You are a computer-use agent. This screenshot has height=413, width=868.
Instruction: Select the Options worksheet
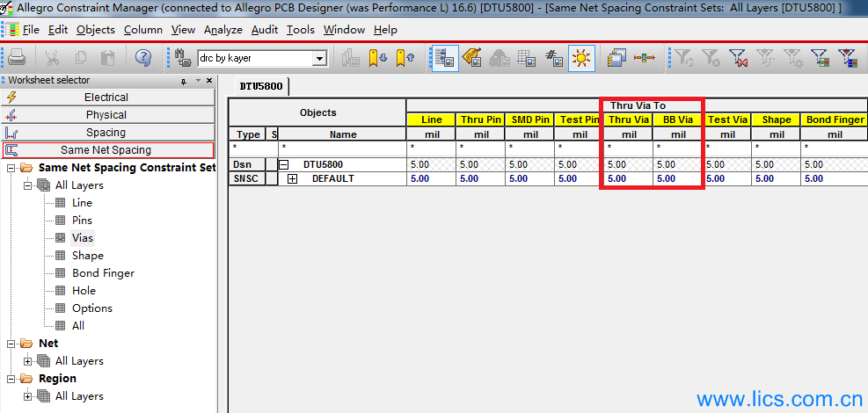[91, 308]
